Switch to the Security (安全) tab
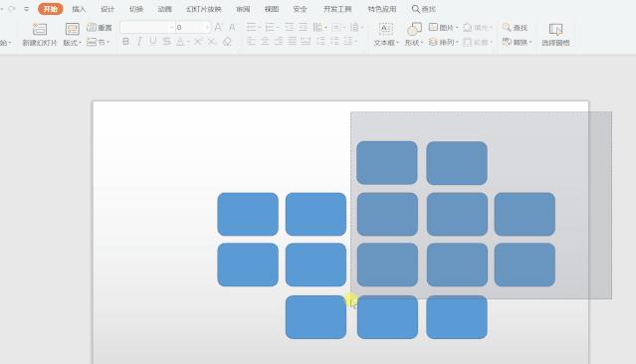 pos(300,9)
